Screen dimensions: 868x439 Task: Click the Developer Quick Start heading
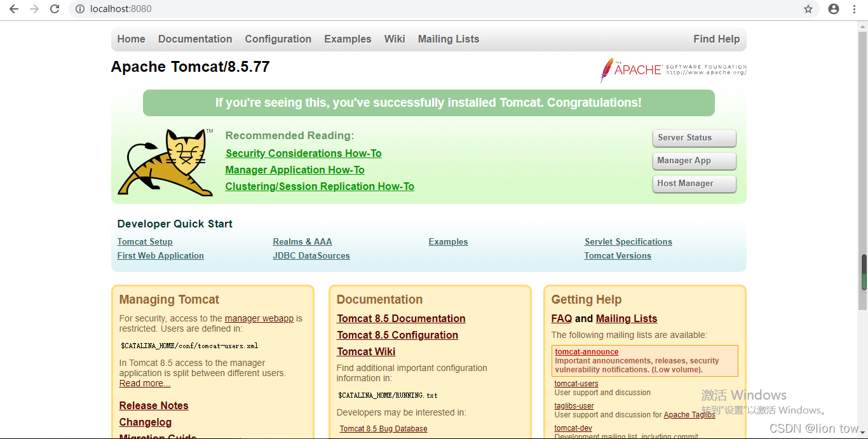pyautogui.click(x=175, y=224)
